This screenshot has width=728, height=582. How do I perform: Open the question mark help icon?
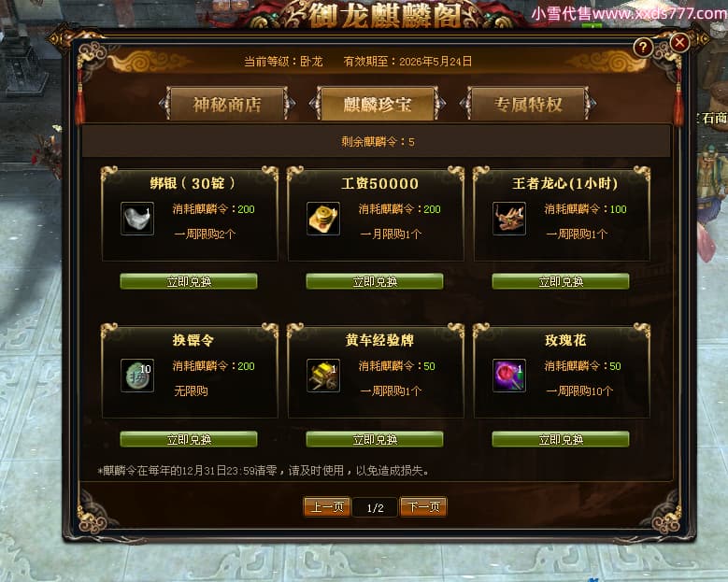[x=643, y=47]
